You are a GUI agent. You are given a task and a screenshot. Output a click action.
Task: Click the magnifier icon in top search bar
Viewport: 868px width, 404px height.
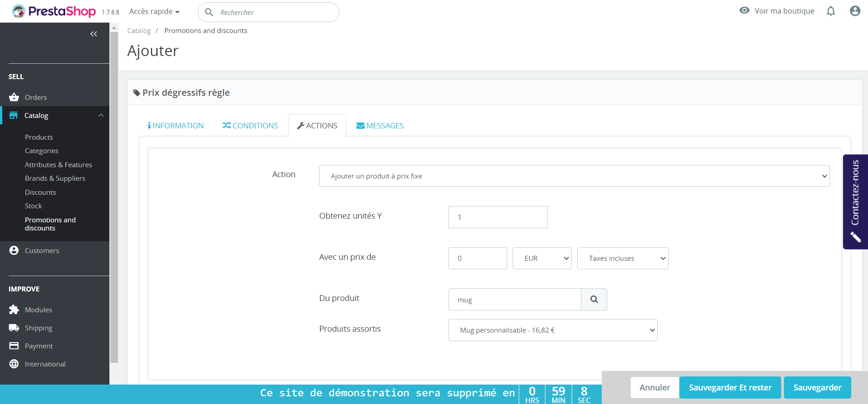pyautogui.click(x=209, y=12)
